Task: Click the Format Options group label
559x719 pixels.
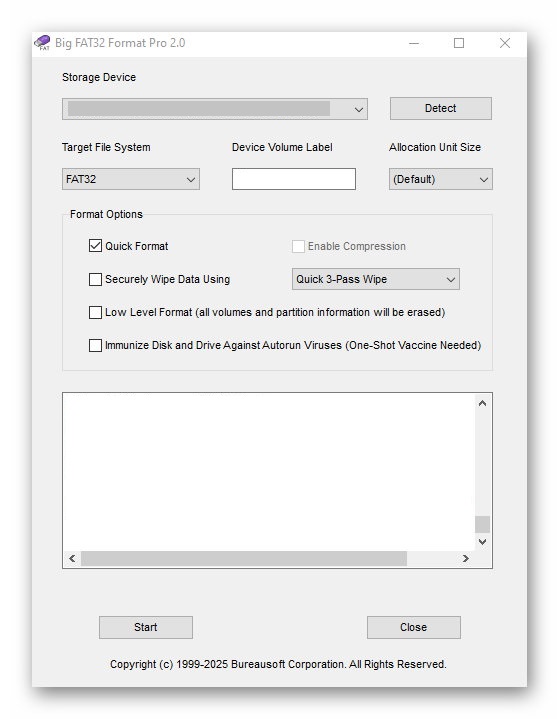Action: pyautogui.click(x=106, y=214)
